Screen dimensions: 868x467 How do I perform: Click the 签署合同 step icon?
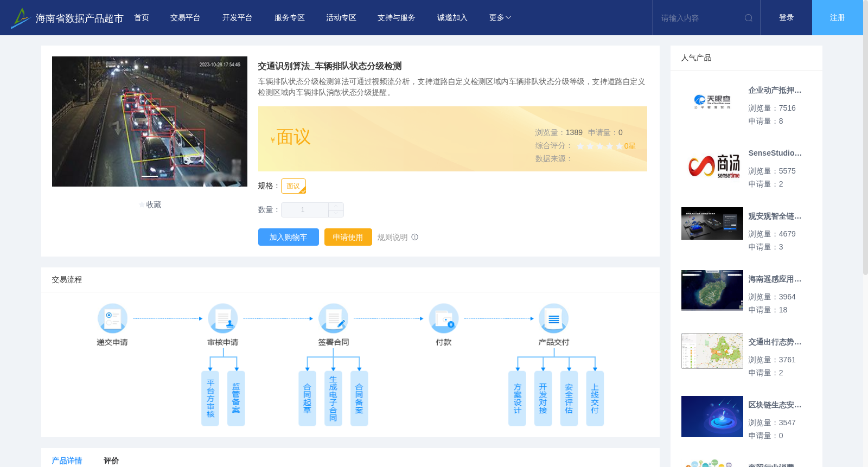pyautogui.click(x=333, y=318)
